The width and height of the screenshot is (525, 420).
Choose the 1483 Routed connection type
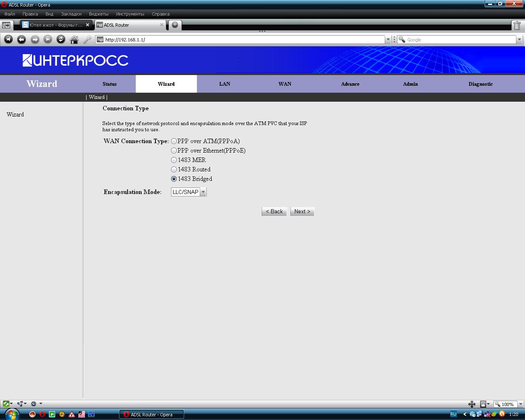coord(174,169)
